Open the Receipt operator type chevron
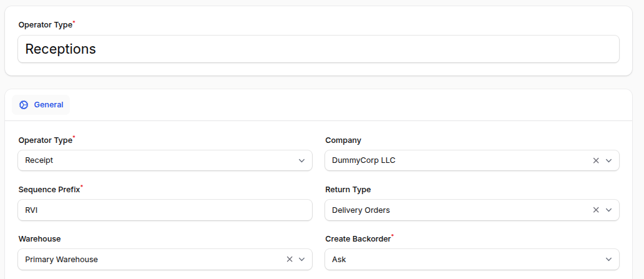The width and height of the screenshot is (644, 279). (x=302, y=160)
